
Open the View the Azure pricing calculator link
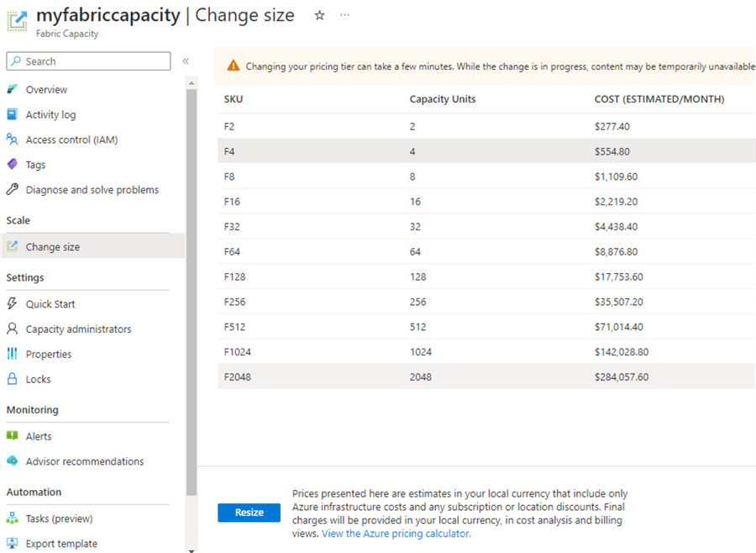pyautogui.click(x=396, y=534)
